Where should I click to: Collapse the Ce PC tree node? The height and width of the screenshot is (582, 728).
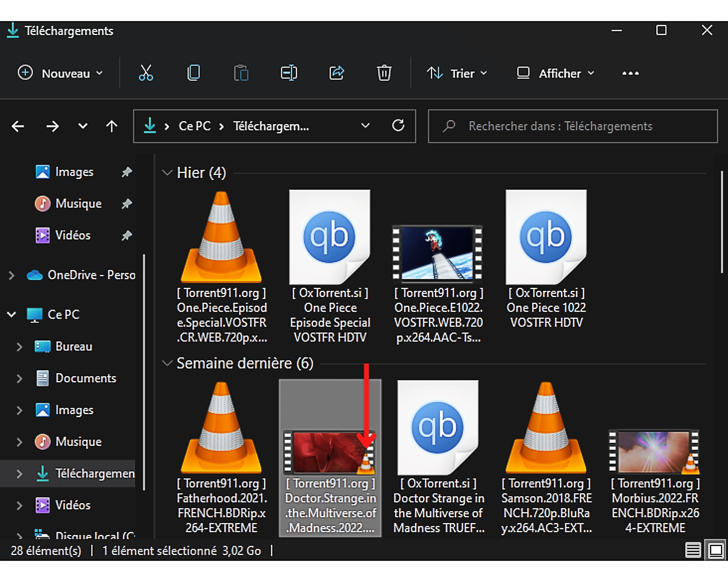(12, 314)
